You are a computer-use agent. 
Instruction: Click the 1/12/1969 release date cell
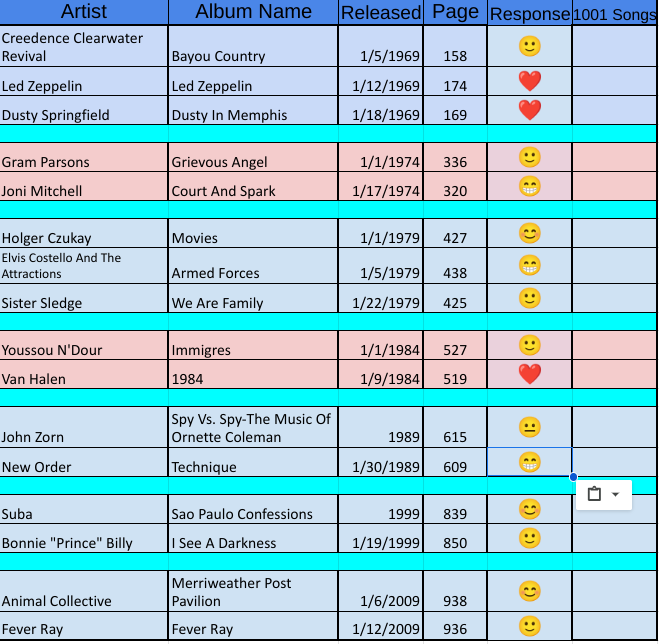381,81
